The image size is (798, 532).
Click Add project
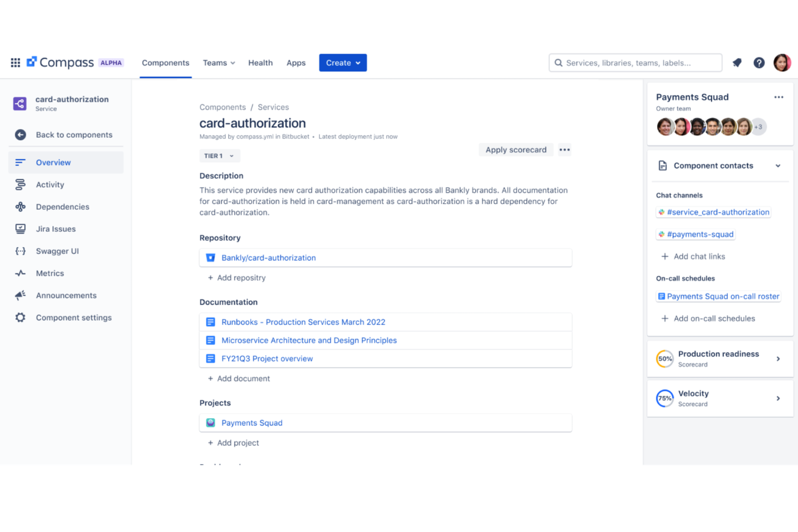click(x=233, y=443)
